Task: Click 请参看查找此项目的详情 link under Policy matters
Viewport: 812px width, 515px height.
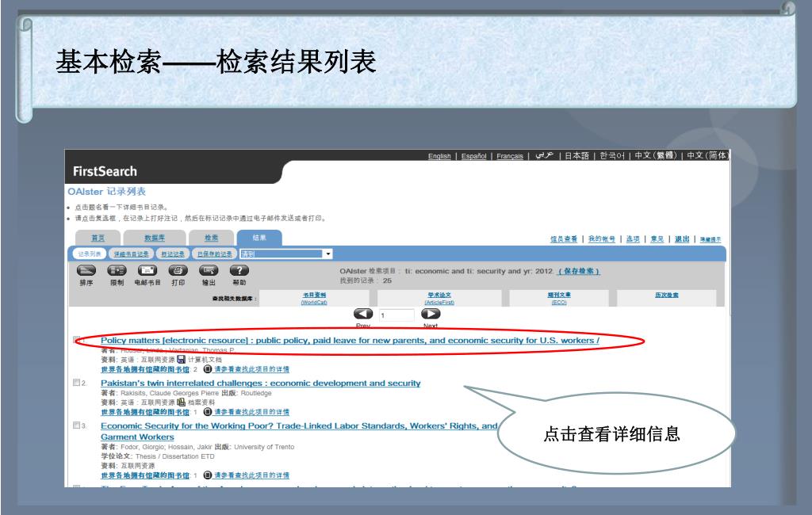Action: coord(251,369)
